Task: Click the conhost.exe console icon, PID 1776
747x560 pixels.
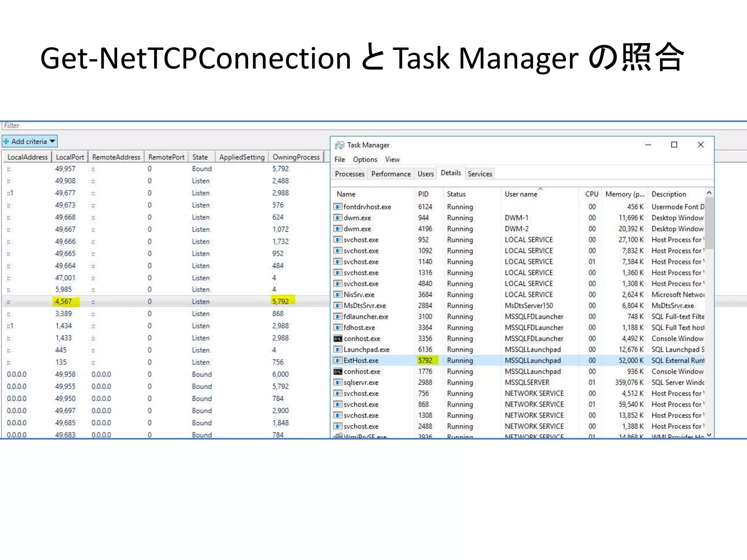Action: click(x=338, y=372)
